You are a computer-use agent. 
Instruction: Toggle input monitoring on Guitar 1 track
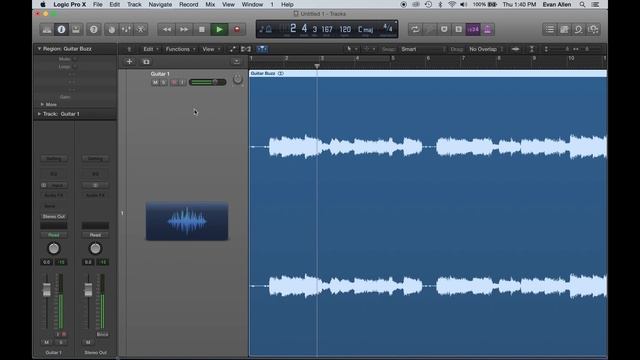coord(182,82)
